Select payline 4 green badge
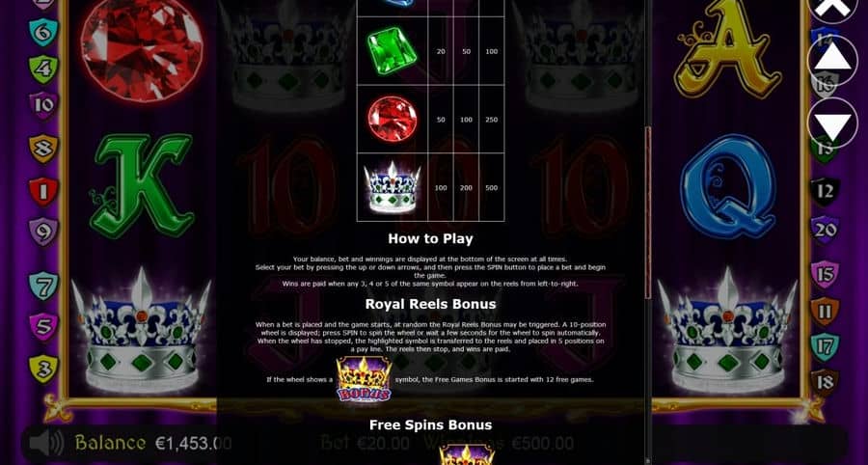The width and height of the screenshot is (868, 465). pos(43,68)
